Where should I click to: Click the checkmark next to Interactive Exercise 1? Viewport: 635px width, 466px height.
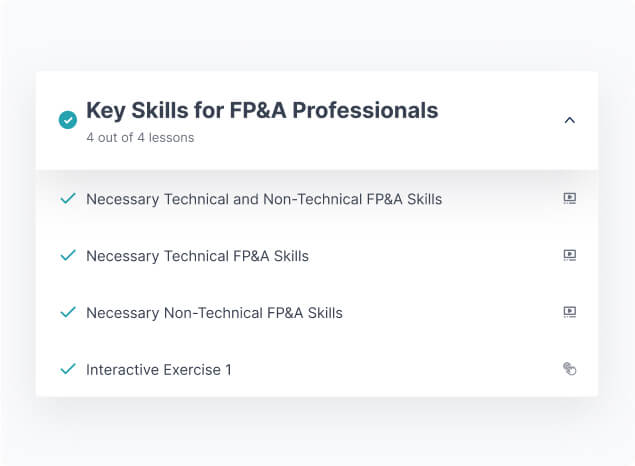68,369
